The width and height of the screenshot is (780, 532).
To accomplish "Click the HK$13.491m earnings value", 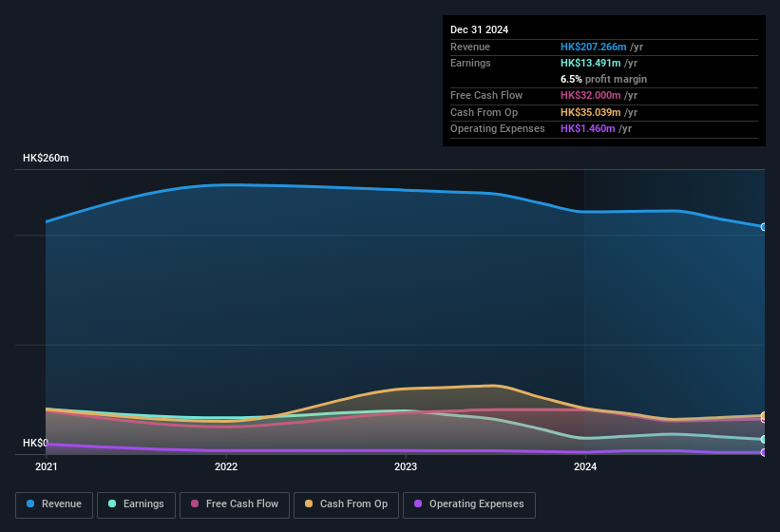I will [x=591, y=63].
